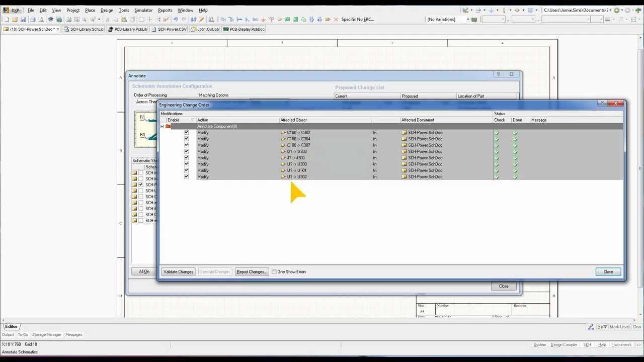Click Affected Document column header
Image resolution: width=644 pixels, height=362 pixels.
coord(446,120)
